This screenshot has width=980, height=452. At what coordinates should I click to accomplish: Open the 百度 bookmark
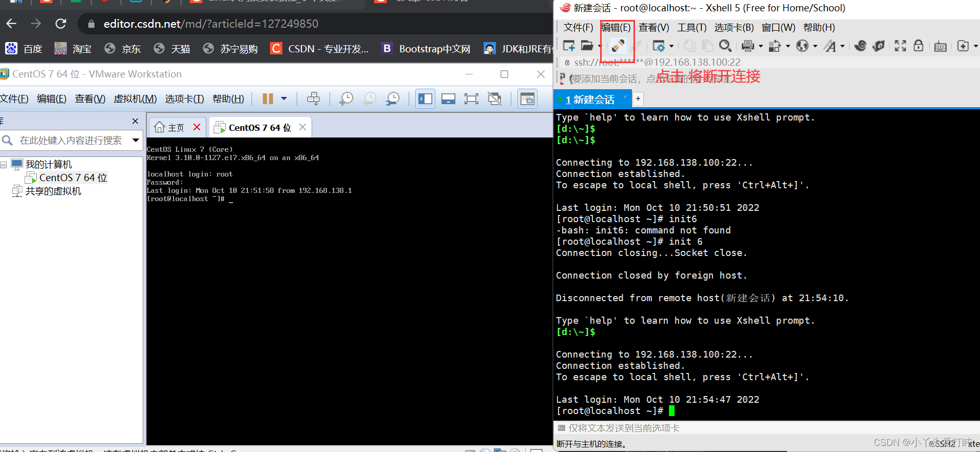24,49
